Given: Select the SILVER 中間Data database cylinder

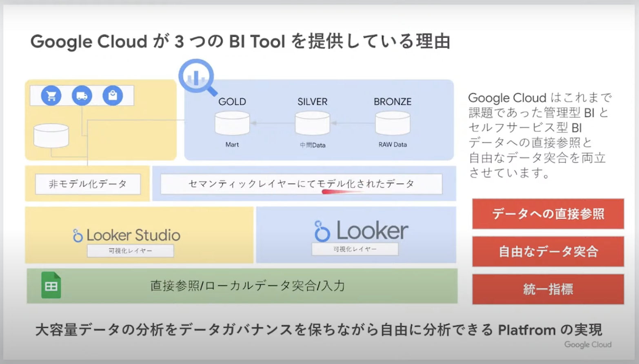Looking at the screenshot, I should 313,123.
